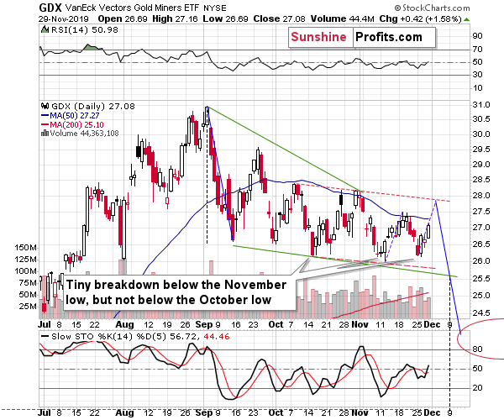Click the red line marker for MA(200)

pos(45,124)
